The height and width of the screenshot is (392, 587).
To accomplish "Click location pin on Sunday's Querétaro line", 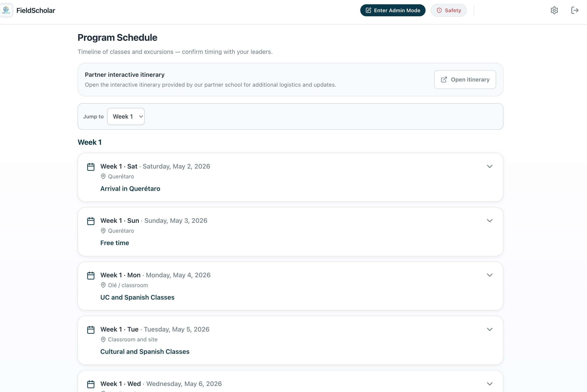I will pyautogui.click(x=103, y=231).
